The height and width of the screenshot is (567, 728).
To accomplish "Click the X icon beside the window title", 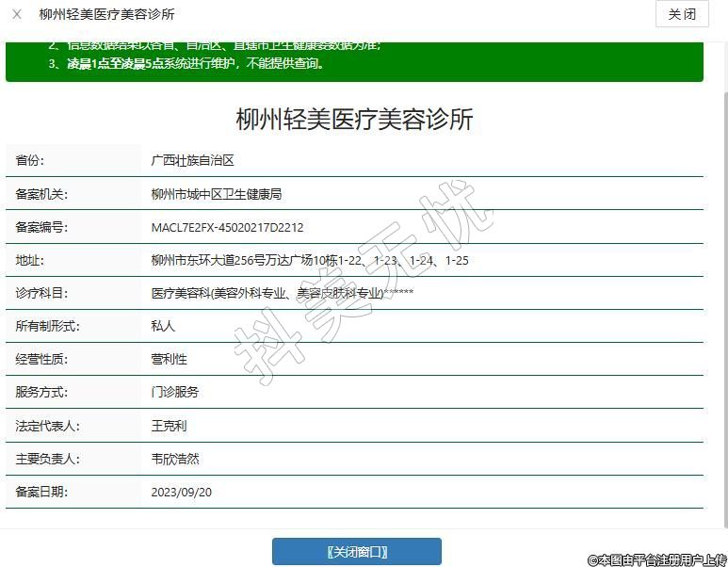I will click(17, 14).
